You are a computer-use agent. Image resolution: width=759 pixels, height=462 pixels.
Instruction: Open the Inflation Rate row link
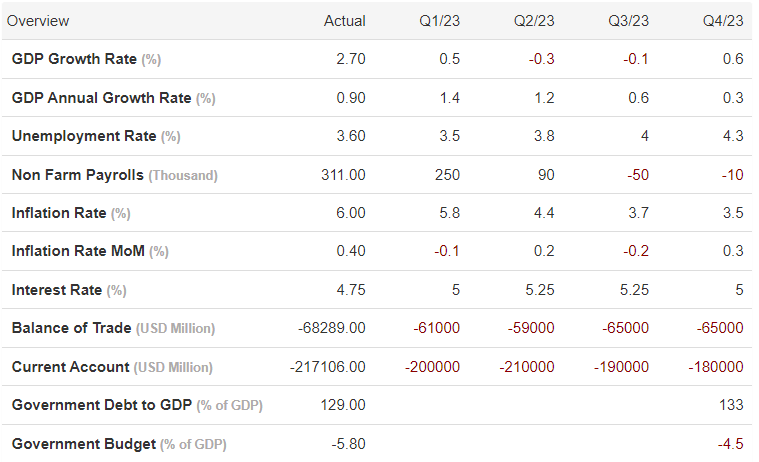tap(59, 213)
